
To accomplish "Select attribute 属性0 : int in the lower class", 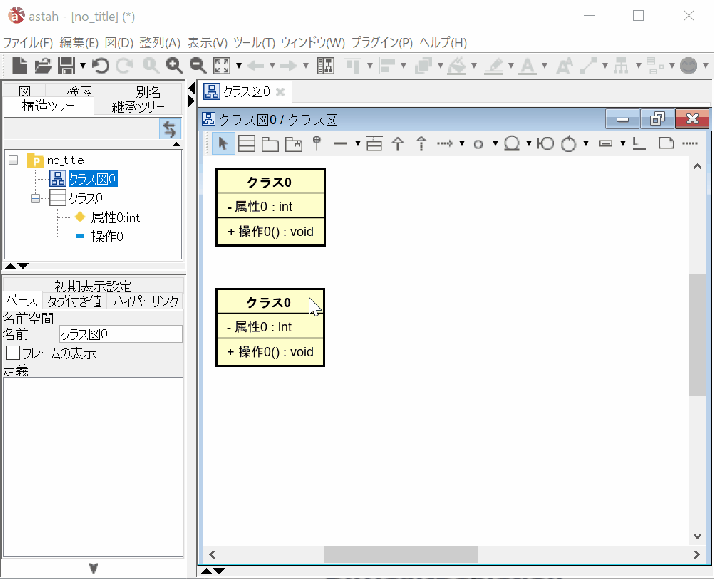I will pyautogui.click(x=260, y=327).
